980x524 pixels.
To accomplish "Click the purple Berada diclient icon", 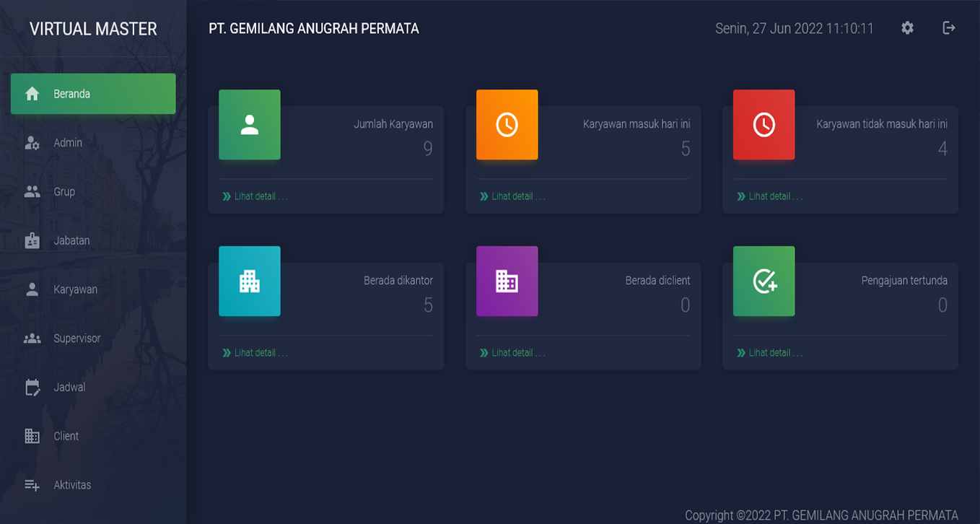I will [x=507, y=281].
